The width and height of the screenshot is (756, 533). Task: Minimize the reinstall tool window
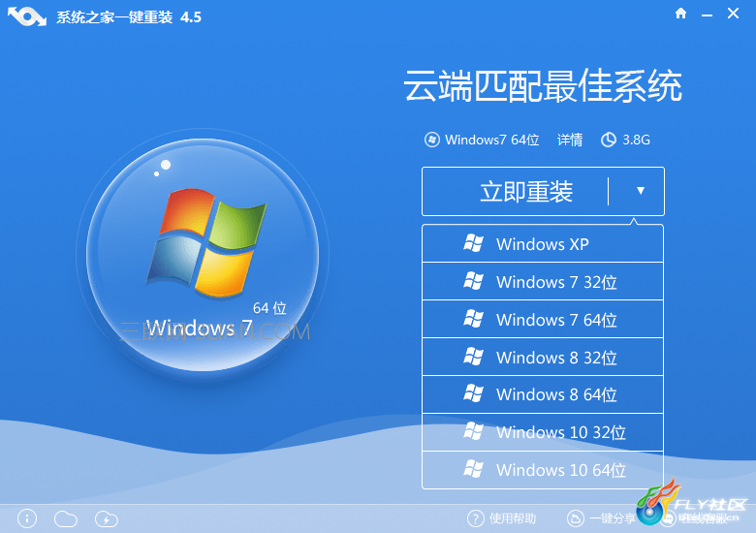pyautogui.click(x=707, y=16)
